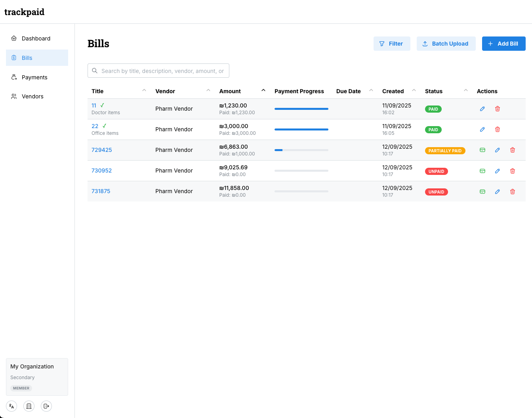Edit the Doctor items bill
The width and height of the screenshot is (532, 418).
point(482,108)
